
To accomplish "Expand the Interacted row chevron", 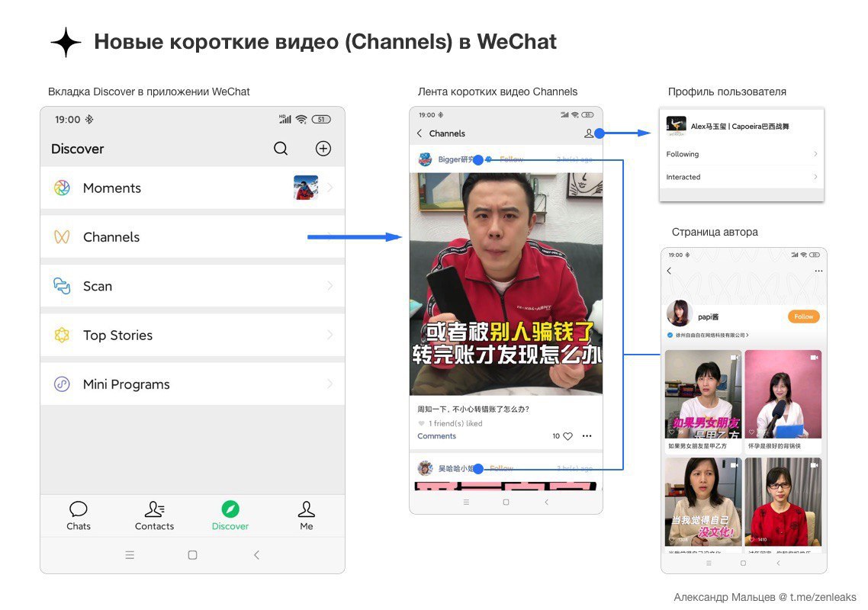I will [x=815, y=177].
